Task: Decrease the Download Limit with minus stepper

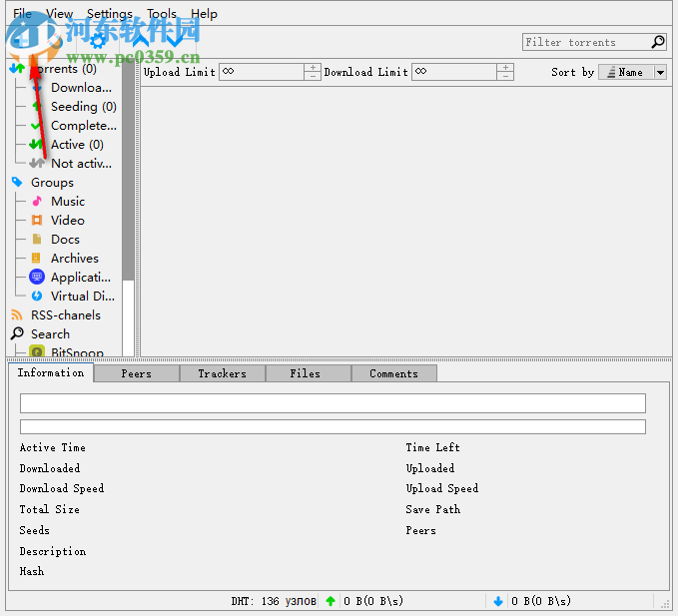Action: click(505, 76)
